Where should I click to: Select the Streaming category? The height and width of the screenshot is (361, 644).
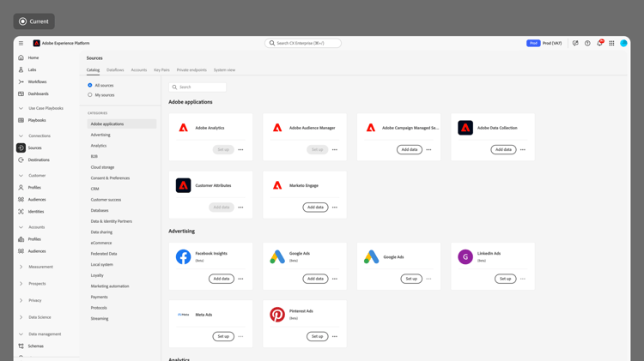pyautogui.click(x=100, y=319)
